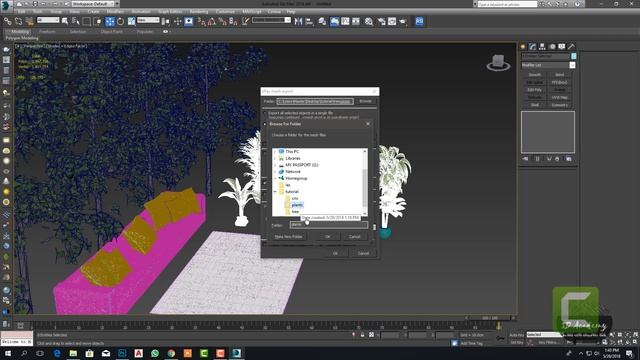Toggle the Spinner Snap button

click(x=233, y=21)
